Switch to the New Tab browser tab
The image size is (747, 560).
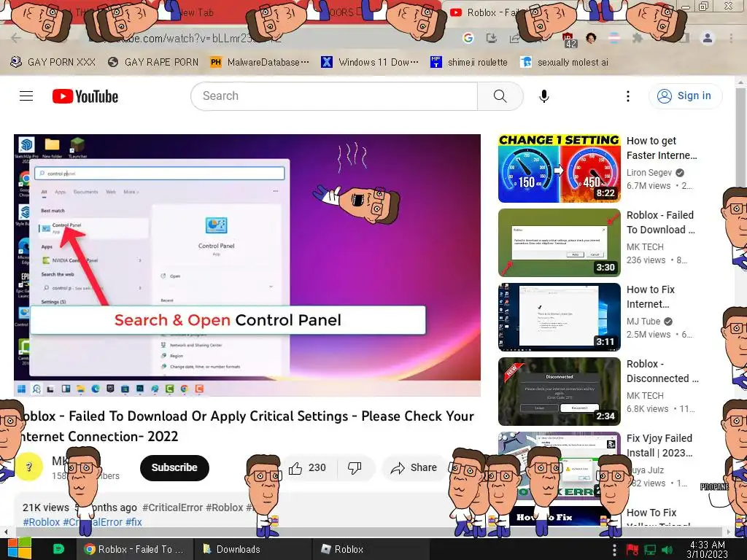point(196,12)
